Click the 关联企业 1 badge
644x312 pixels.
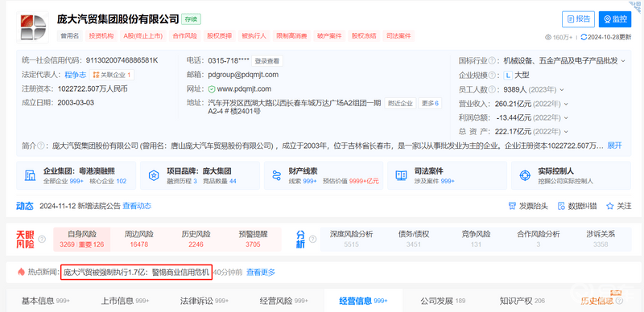(112, 75)
